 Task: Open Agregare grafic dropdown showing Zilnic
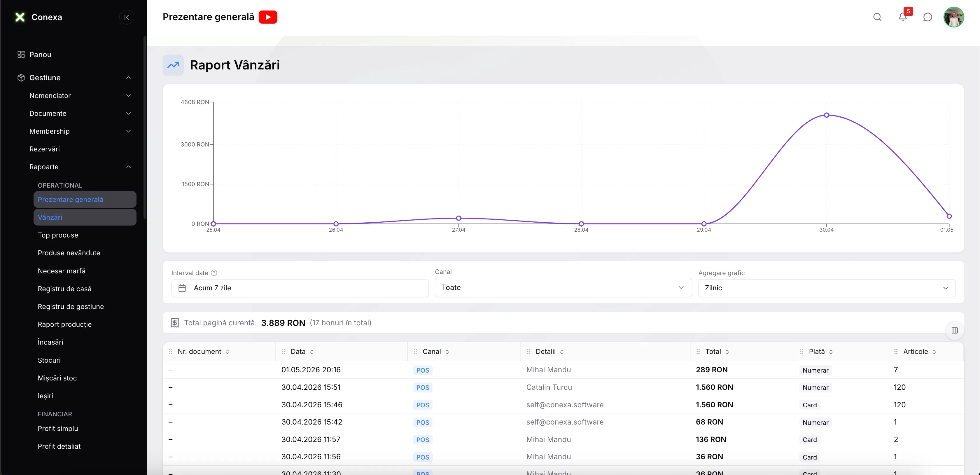click(826, 288)
